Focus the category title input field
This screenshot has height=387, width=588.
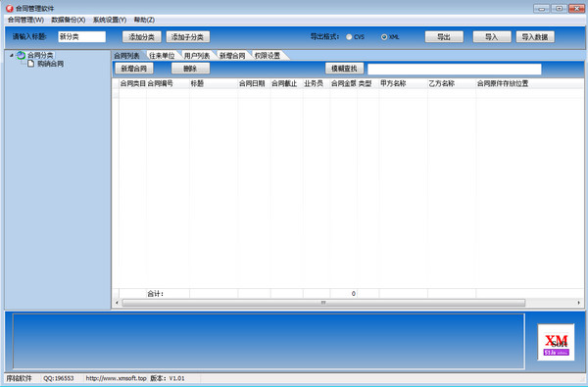tap(82, 37)
